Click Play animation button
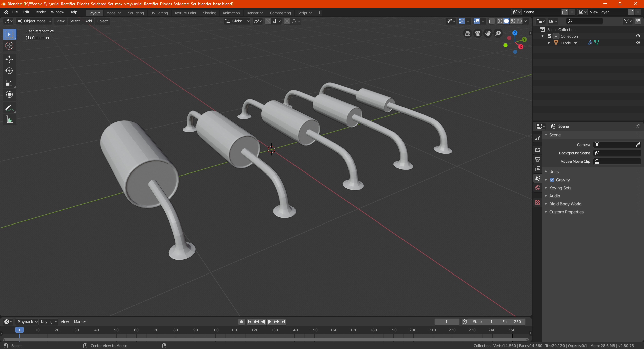Image resolution: width=644 pixels, height=349 pixels. pos(270,322)
